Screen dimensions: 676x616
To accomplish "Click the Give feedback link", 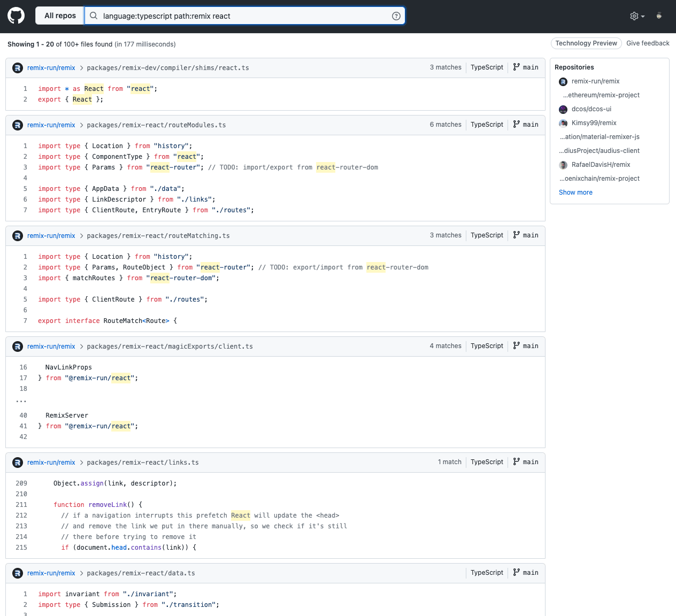I will [648, 43].
